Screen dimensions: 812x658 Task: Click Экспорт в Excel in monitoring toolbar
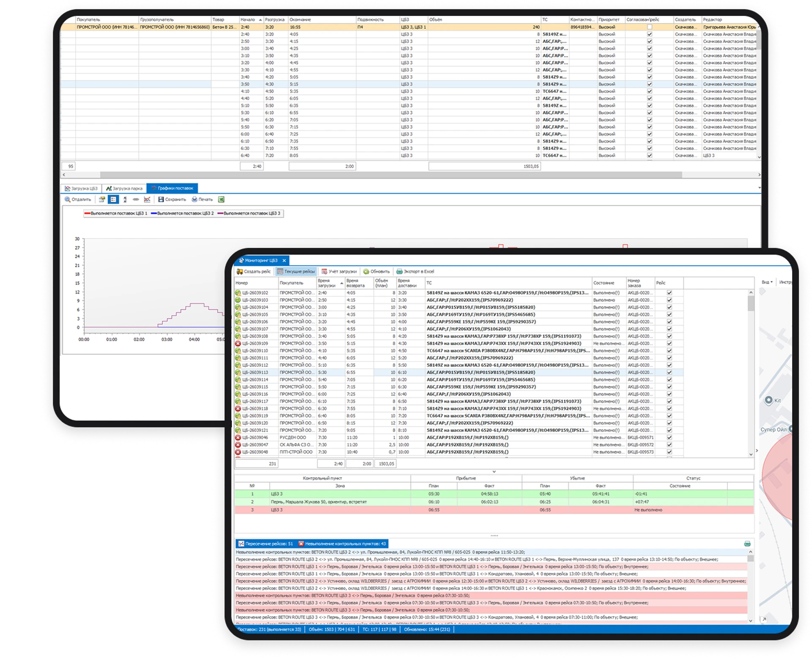pyautogui.click(x=415, y=272)
